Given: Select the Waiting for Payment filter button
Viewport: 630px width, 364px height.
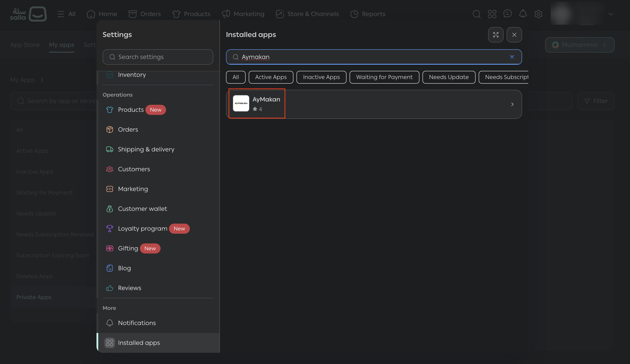Looking at the screenshot, I should click(x=384, y=77).
